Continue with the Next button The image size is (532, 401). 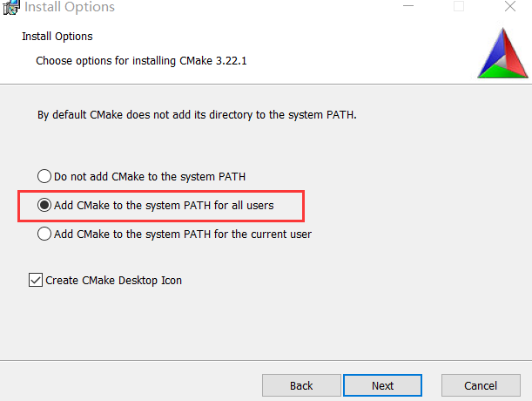[382, 385]
